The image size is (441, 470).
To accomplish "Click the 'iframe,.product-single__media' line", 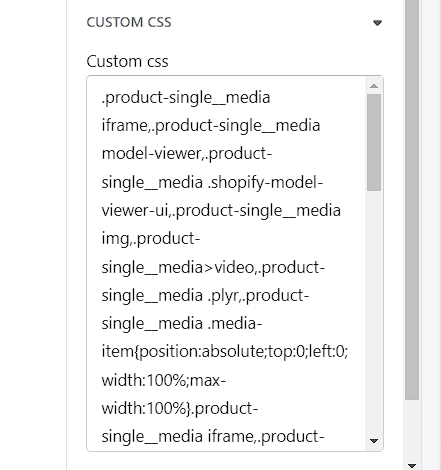I will (x=211, y=126).
